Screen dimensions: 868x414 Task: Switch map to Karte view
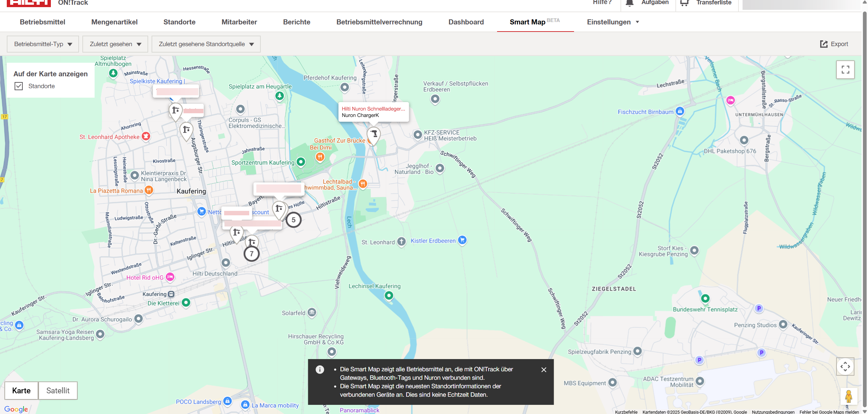click(x=21, y=391)
